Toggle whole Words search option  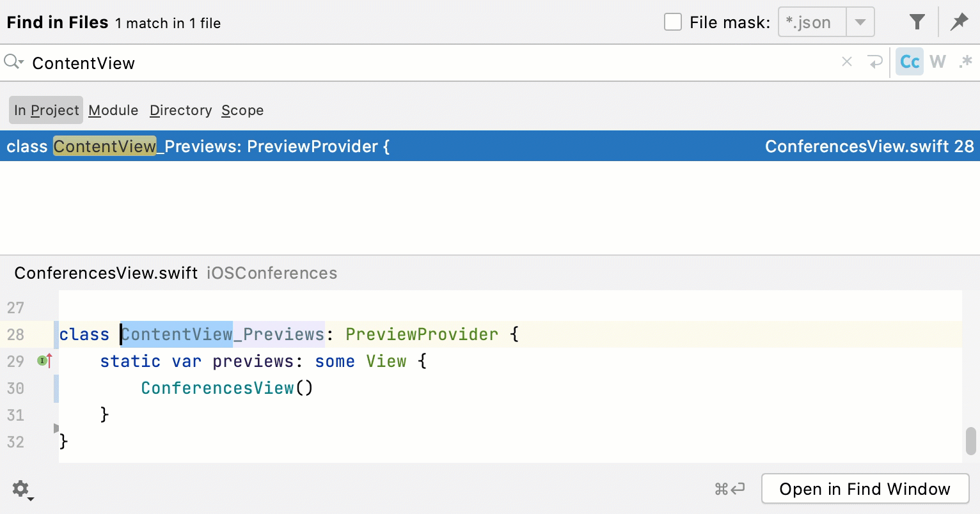coord(938,62)
